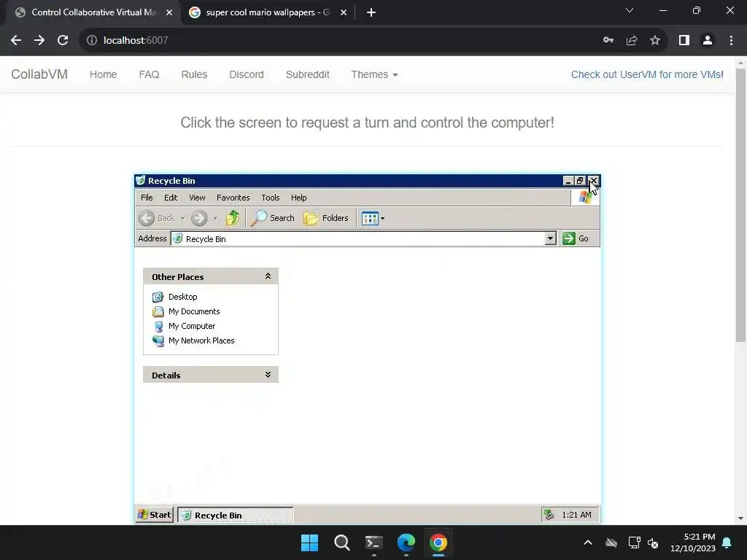Open the Address bar dropdown arrow
Viewport: 747px width, 560px height.
550,238
